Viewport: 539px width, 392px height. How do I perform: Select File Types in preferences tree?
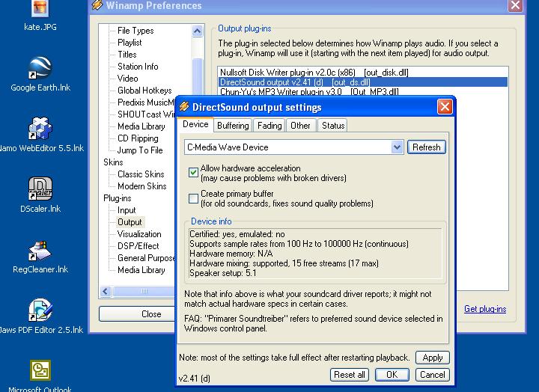(x=135, y=31)
